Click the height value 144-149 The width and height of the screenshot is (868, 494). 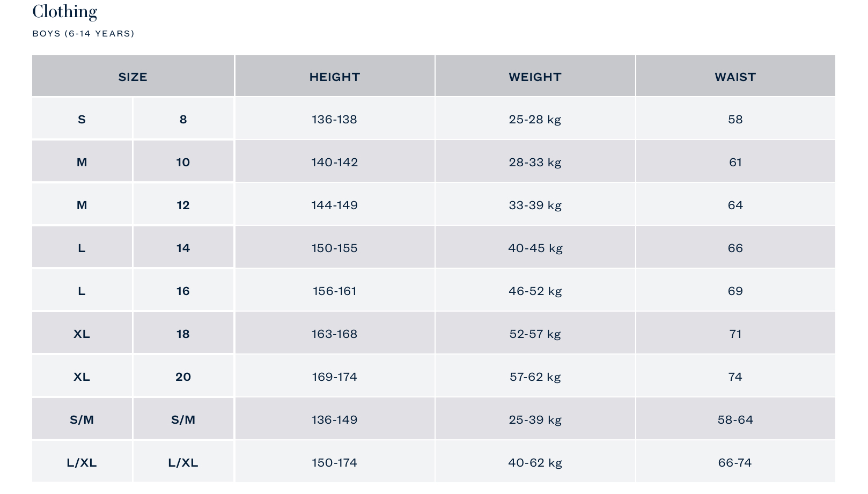334,205
